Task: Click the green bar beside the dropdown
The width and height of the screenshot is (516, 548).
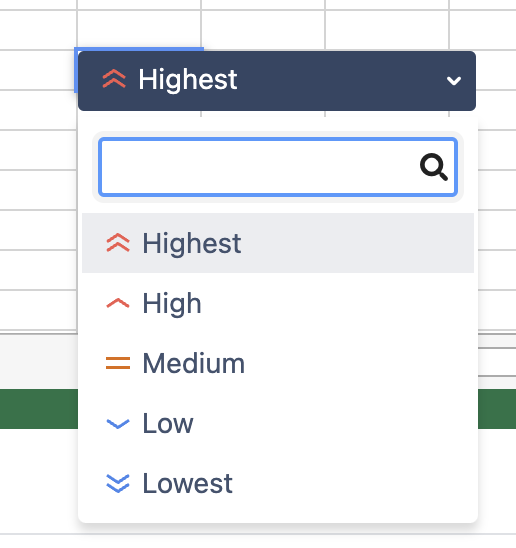Action: (38, 409)
